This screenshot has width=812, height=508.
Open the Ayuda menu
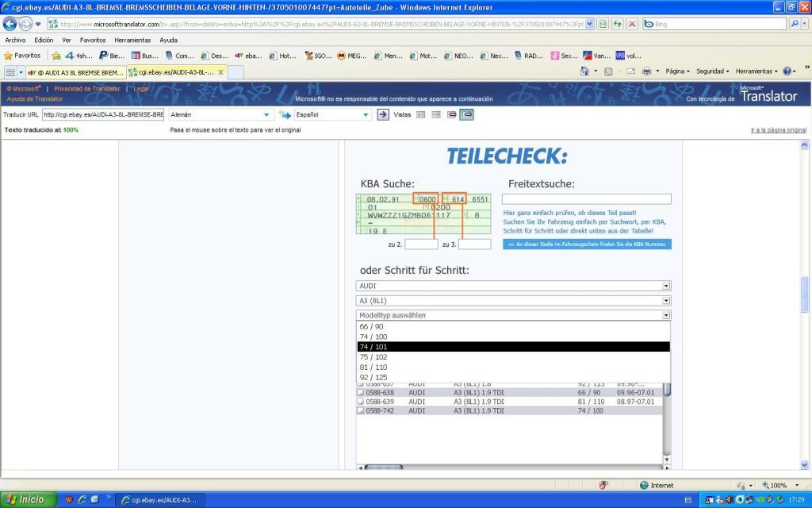(x=168, y=40)
